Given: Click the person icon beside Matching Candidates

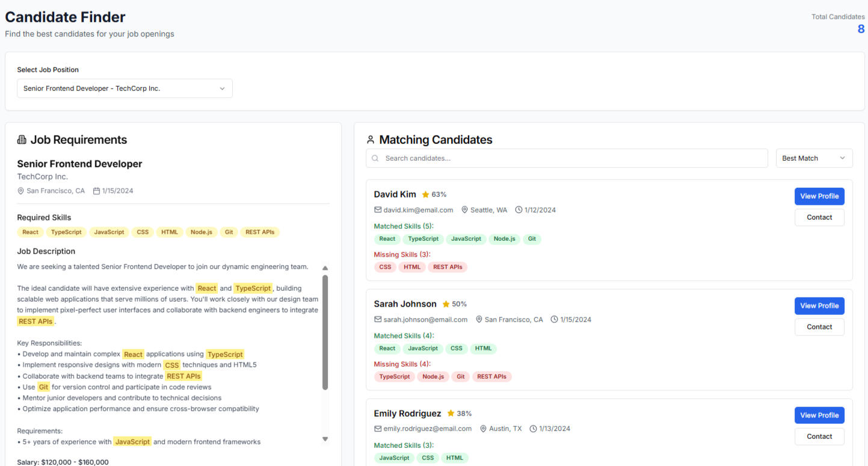Looking at the screenshot, I should coord(371,140).
